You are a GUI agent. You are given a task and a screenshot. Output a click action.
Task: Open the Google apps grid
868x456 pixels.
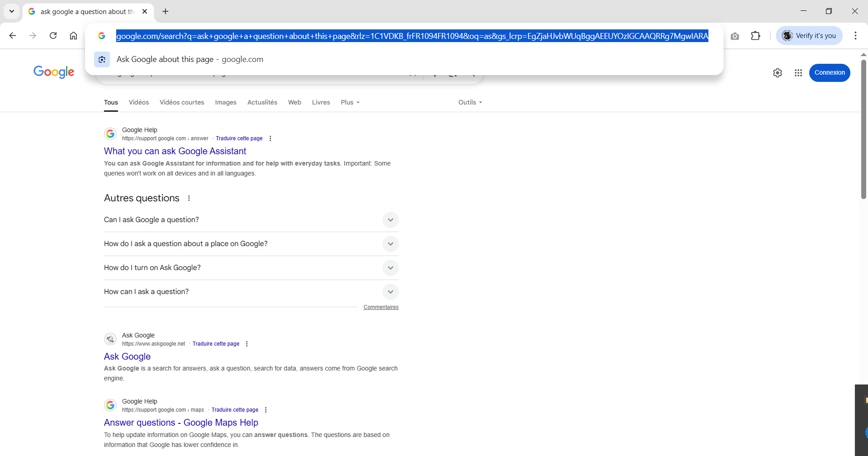click(798, 73)
